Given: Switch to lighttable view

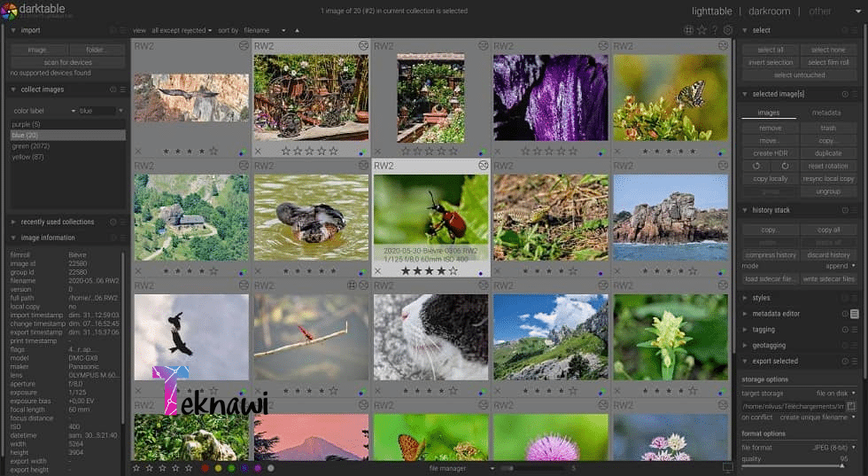Looking at the screenshot, I should tap(712, 12).
